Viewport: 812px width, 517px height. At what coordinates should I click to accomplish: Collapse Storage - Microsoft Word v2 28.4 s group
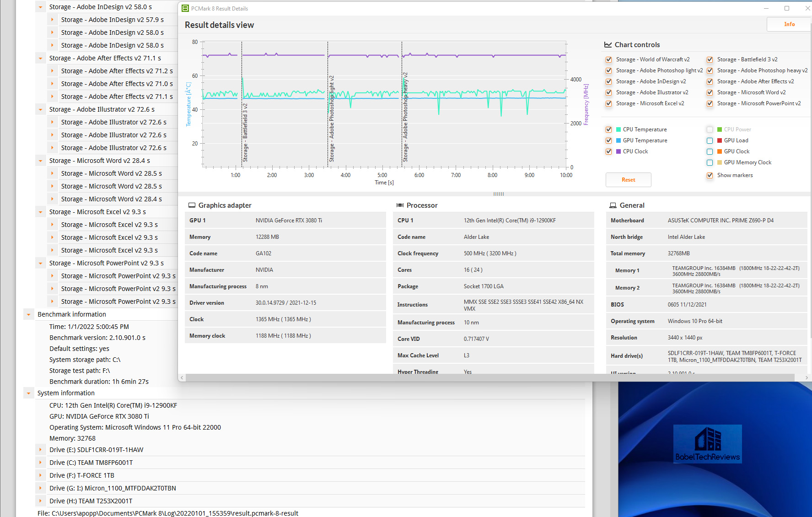[41, 161]
